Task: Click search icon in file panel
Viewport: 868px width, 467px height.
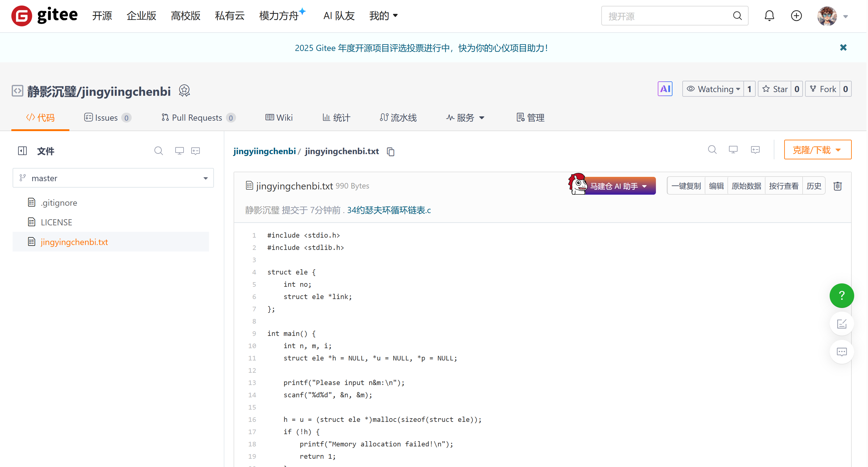Action: (x=158, y=151)
